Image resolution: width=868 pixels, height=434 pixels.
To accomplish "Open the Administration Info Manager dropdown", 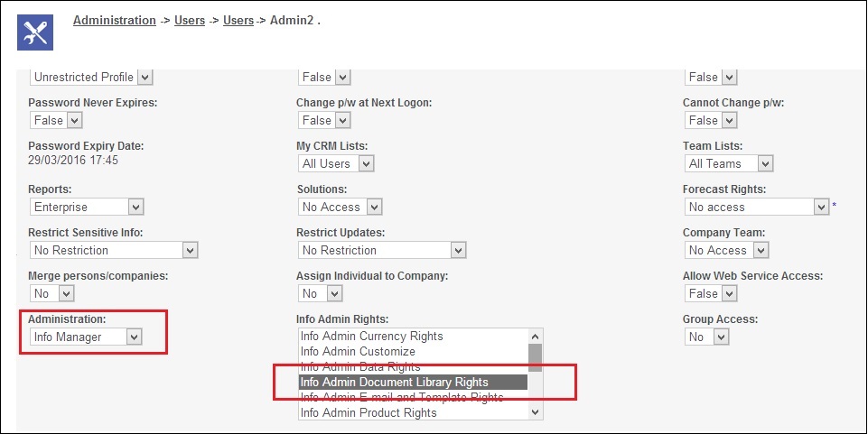I will pyautogui.click(x=86, y=337).
